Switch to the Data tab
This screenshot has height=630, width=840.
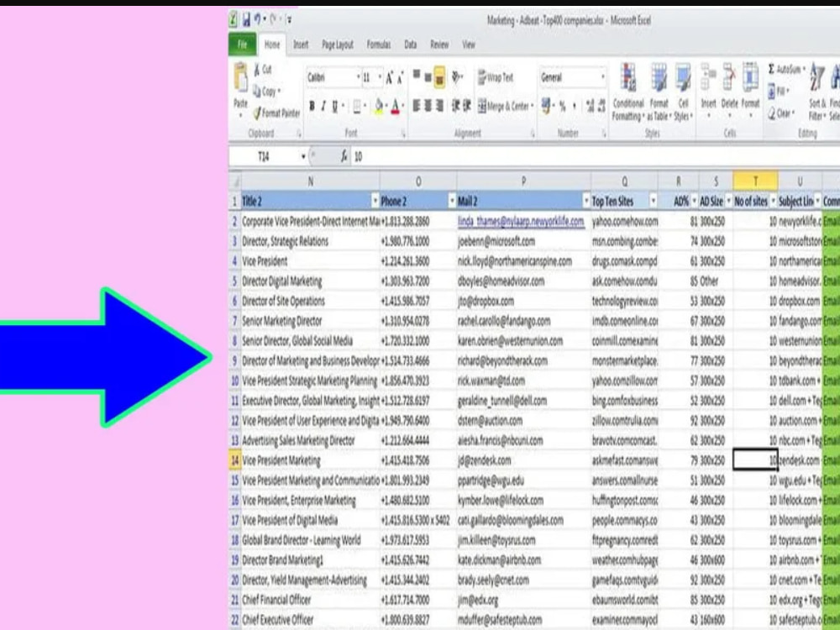click(x=411, y=45)
